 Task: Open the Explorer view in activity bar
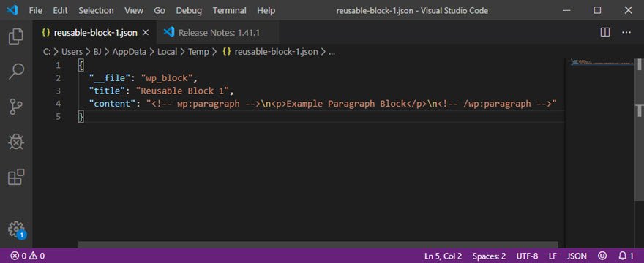pyautogui.click(x=16, y=37)
